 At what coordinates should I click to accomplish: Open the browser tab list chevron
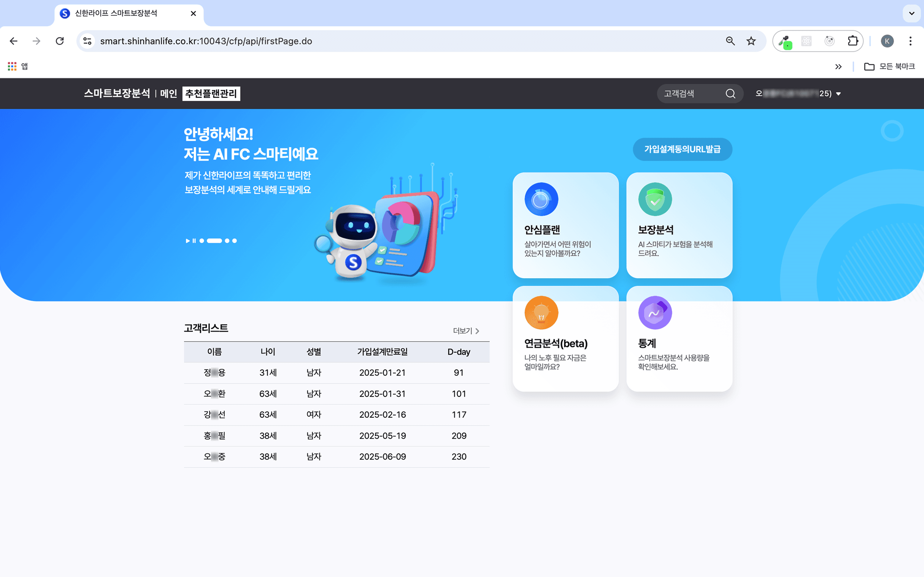[x=911, y=14]
